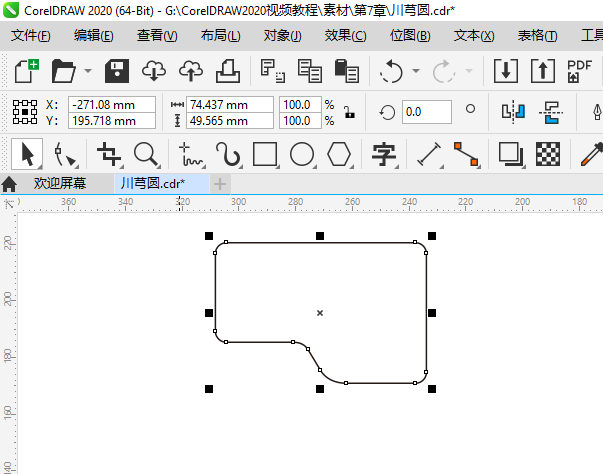Select the Freehand drawing tool
Screen dimensions: 603x474
click(191, 155)
